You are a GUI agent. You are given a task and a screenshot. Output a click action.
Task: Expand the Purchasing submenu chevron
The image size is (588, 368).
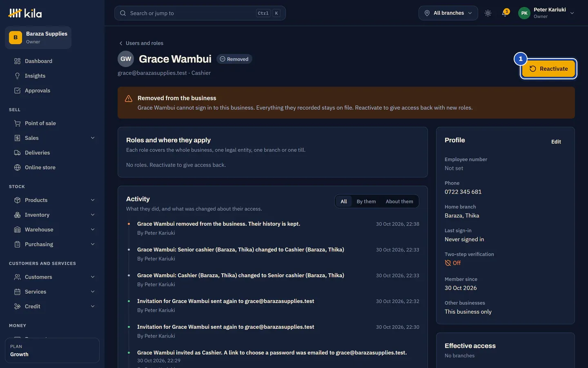pyautogui.click(x=93, y=245)
